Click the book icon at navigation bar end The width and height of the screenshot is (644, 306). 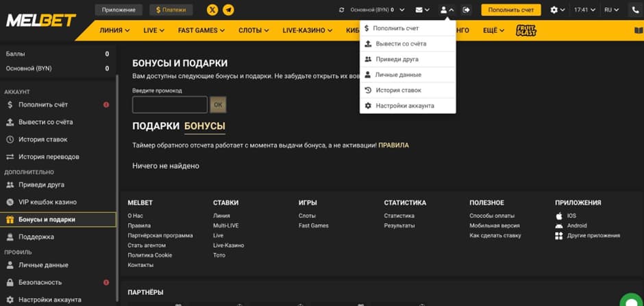tap(637, 30)
